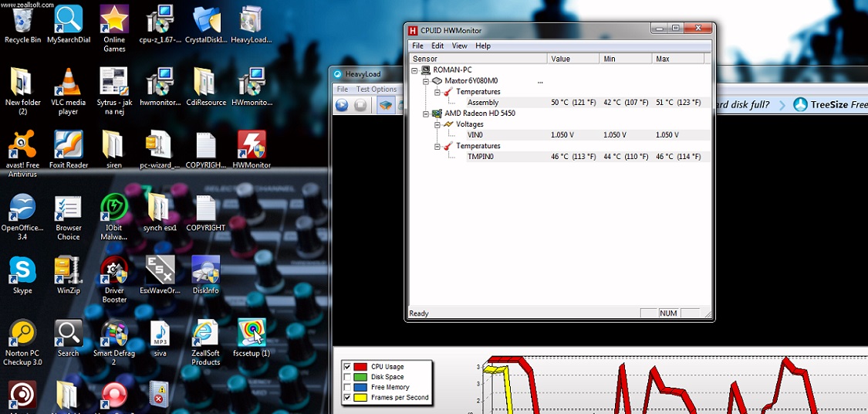
Task: Uncheck the Frames per Second checkbox
Action: coord(347,397)
